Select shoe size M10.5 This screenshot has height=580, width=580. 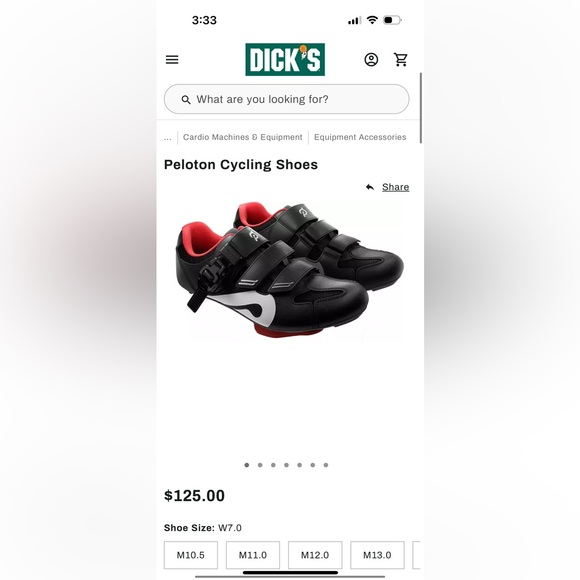(x=191, y=555)
